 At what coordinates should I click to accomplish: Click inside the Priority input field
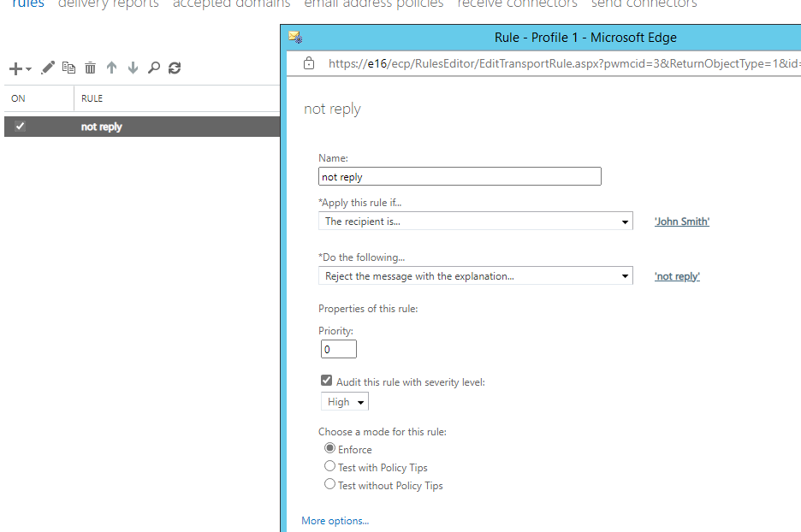pos(337,348)
